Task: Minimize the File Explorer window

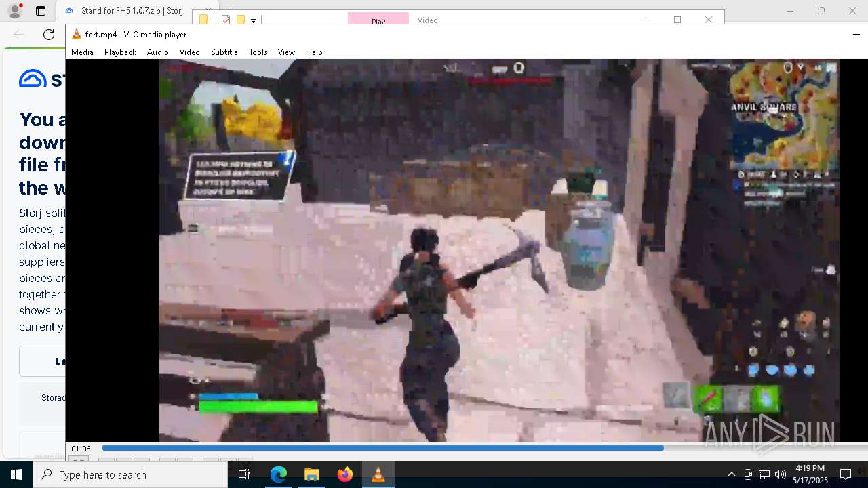Action: (x=646, y=20)
